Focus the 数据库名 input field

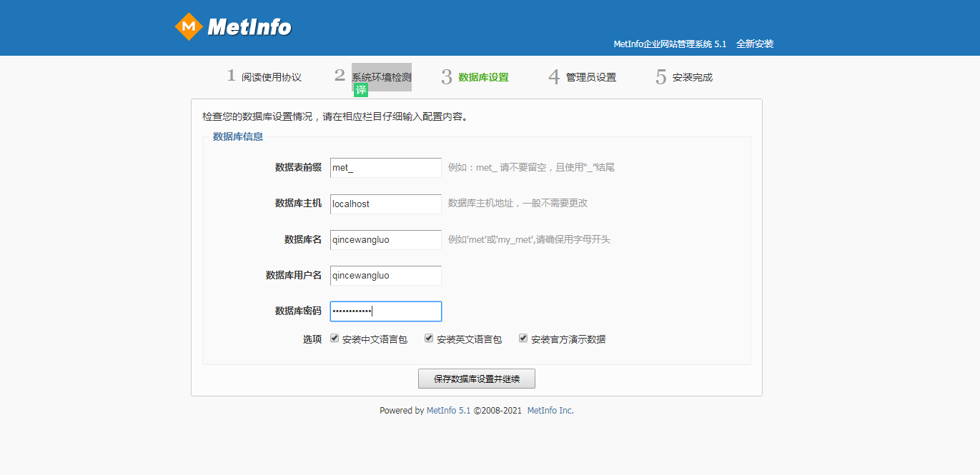pos(386,240)
